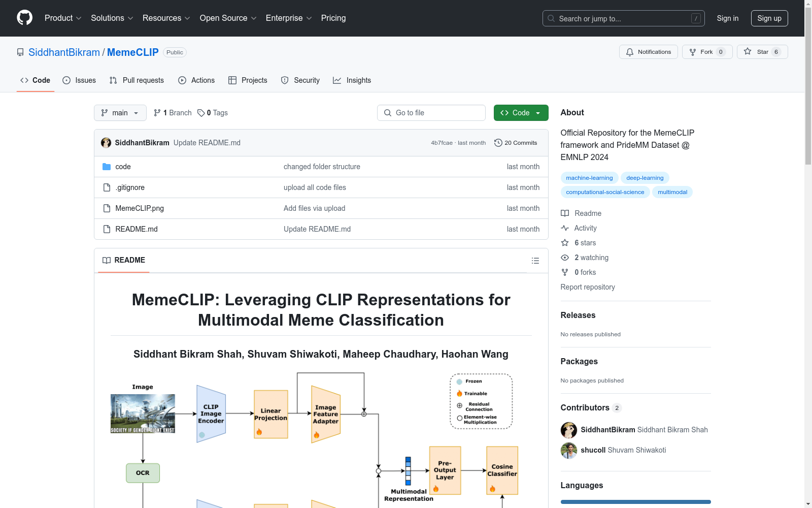Open commit 'upload all code files'

coord(315,187)
